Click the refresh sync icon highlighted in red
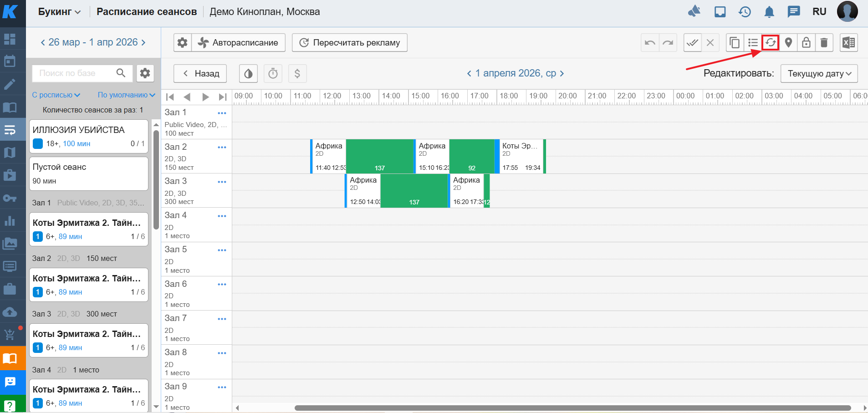The width and height of the screenshot is (868, 413). 770,43
